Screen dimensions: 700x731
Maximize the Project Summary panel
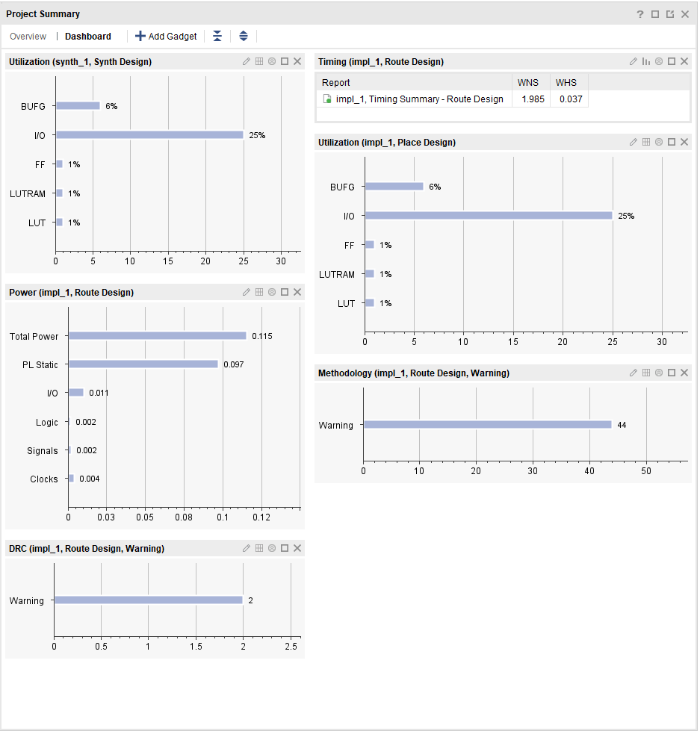click(655, 14)
